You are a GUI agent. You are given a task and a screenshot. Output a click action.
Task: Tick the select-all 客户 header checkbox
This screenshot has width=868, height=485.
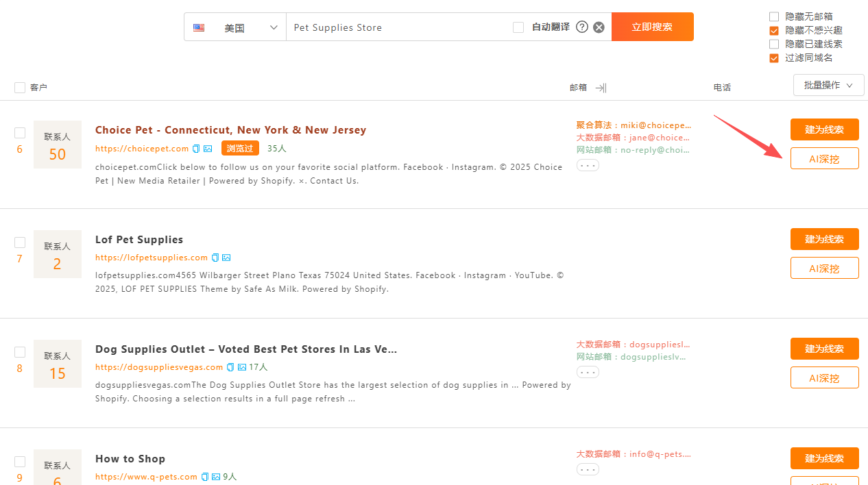pyautogui.click(x=20, y=88)
